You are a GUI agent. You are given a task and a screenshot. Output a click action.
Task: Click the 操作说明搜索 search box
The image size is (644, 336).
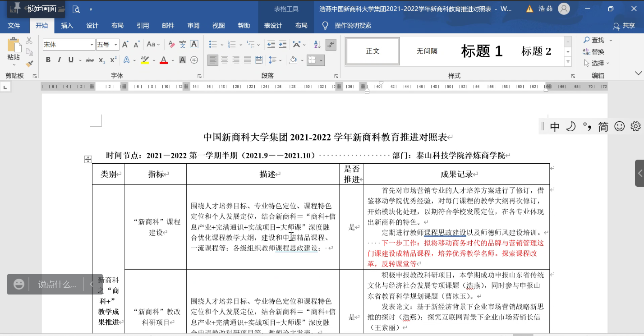point(353,26)
